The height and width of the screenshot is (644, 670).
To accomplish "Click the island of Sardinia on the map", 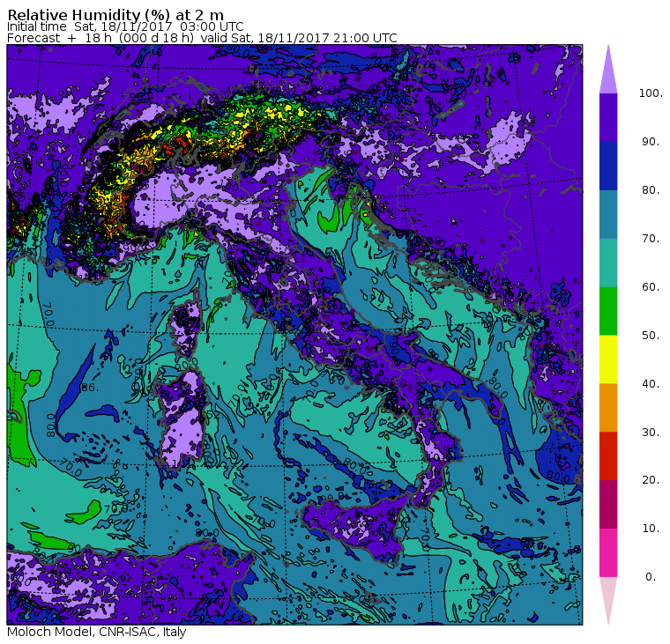I will pyautogui.click(x=182, y=420).
